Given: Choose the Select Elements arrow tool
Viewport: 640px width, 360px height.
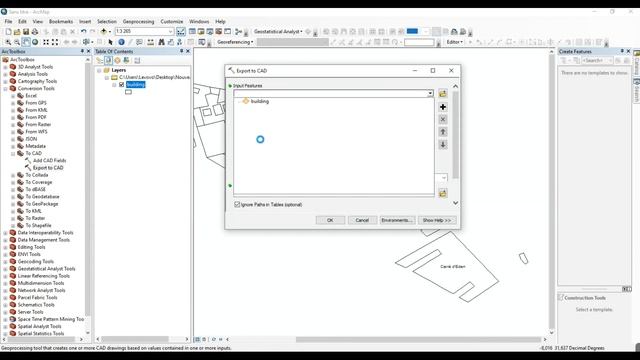Looking at the screenshot, I should 110,42.
